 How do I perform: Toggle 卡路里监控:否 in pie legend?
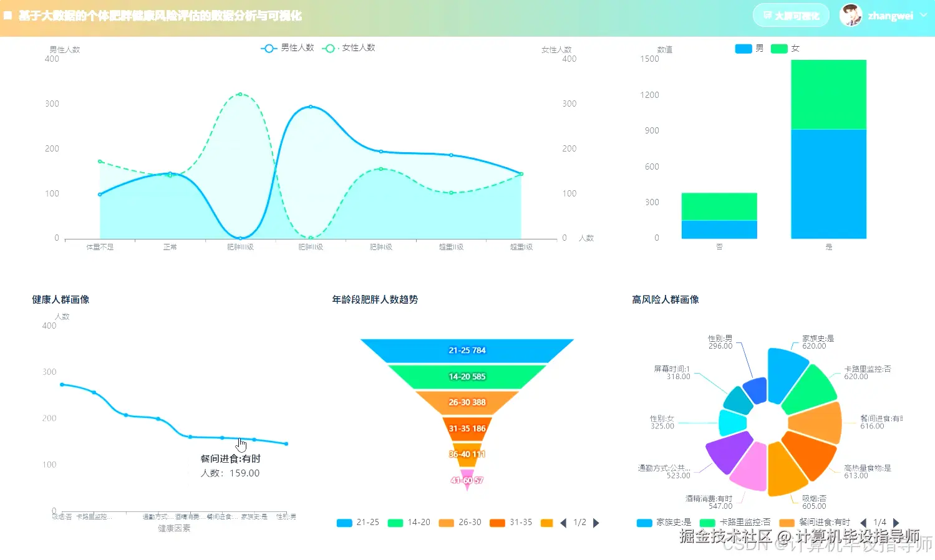pos(735,523)
